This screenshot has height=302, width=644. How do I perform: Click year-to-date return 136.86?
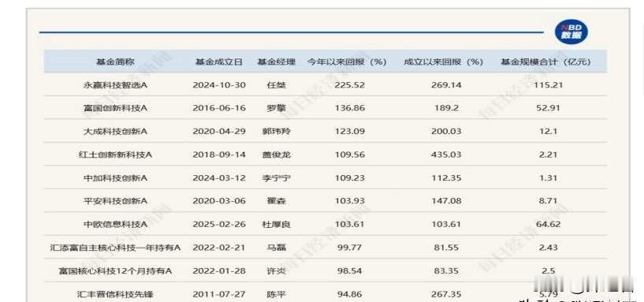click(x=350, y=108)
